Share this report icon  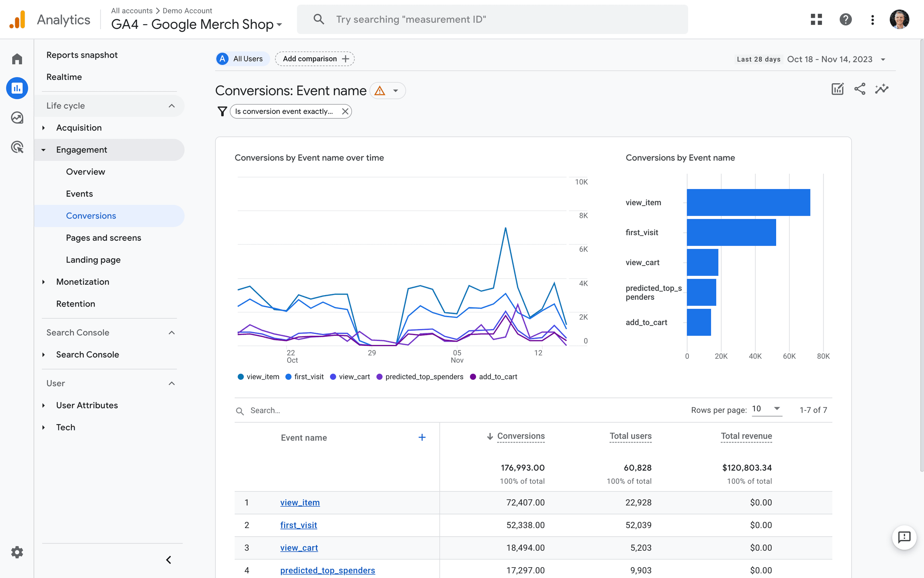(859, 89)
